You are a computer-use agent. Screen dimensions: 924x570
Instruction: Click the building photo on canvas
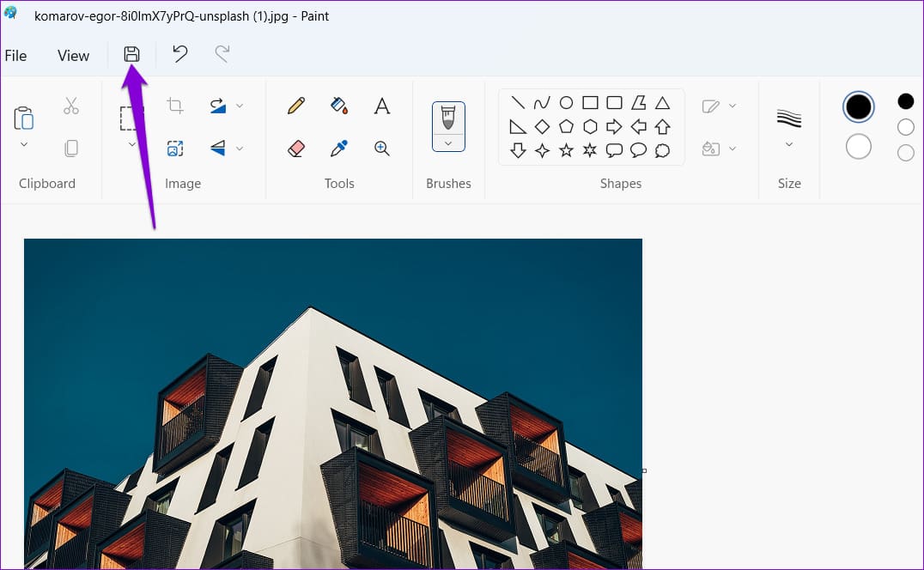[x=333, y=403]
